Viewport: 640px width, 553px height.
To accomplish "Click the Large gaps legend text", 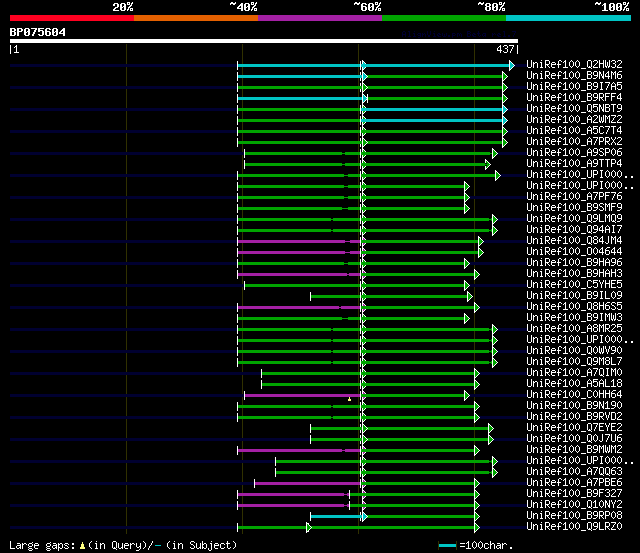I will click(x=123, y=545).
